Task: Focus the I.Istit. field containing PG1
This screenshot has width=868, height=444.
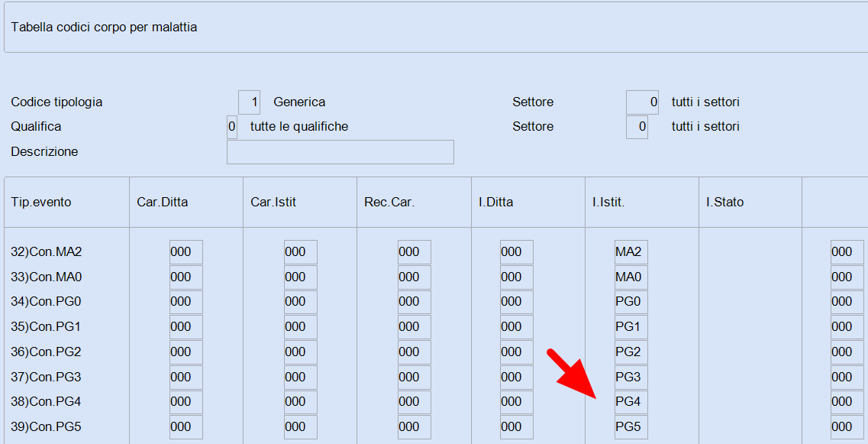Action: pos(631,327)
